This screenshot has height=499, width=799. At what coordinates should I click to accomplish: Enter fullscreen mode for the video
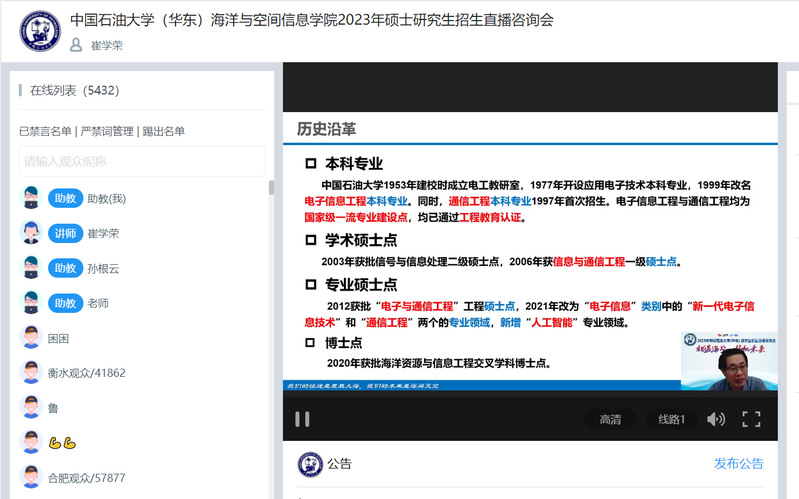pyautogui.click(x=752, y=419)
